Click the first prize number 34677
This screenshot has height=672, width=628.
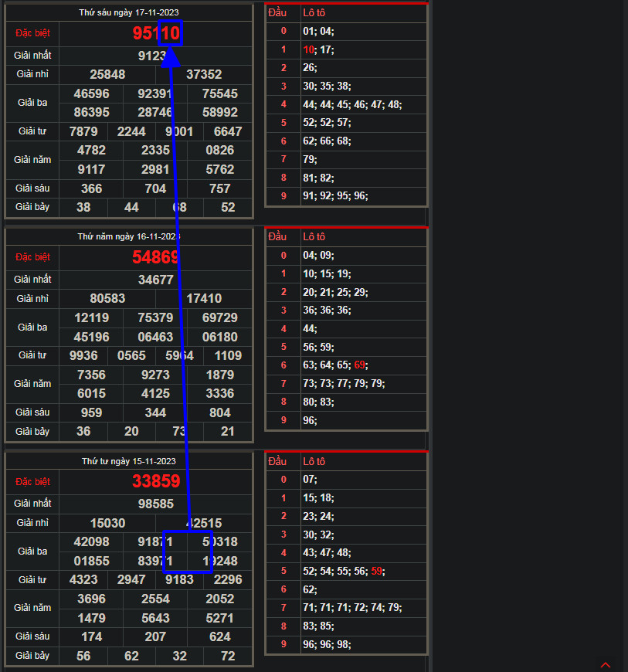(x=156, y=280)
